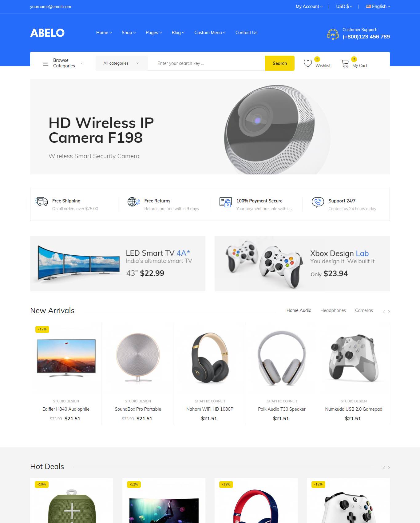The height and width of the screenshot is (523, 420).
Task: Click the yellow Search button
Action: [280, 63]
